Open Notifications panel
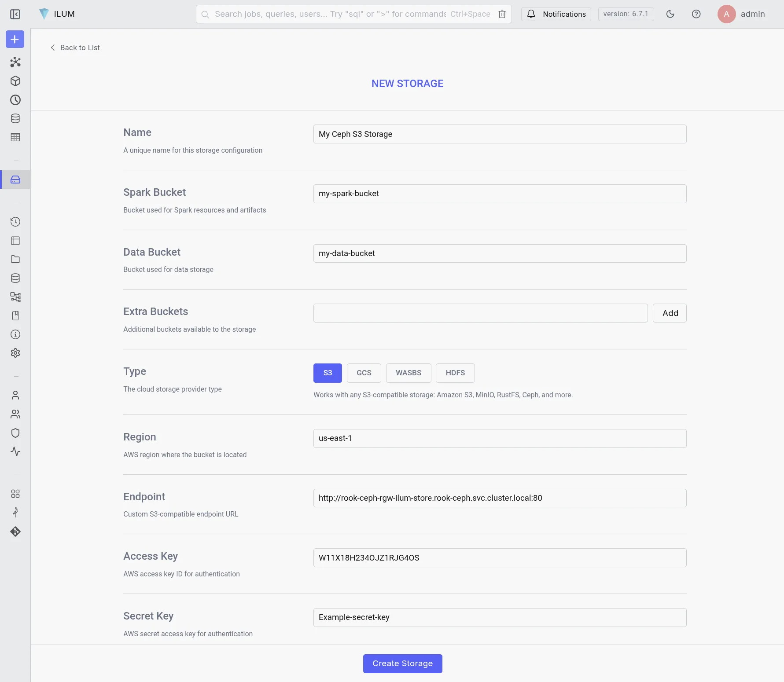The height and width of the screenshot is (682, 784). coord(556,14)
